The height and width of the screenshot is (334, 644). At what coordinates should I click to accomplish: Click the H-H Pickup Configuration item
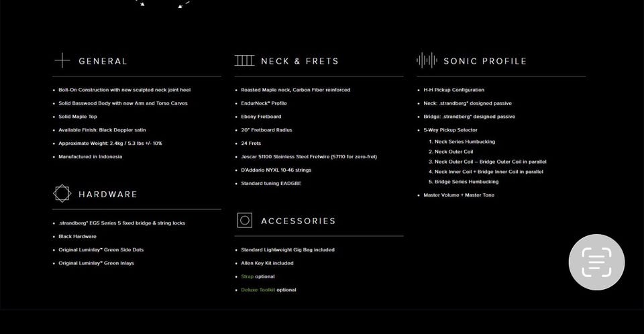point(454,90)
